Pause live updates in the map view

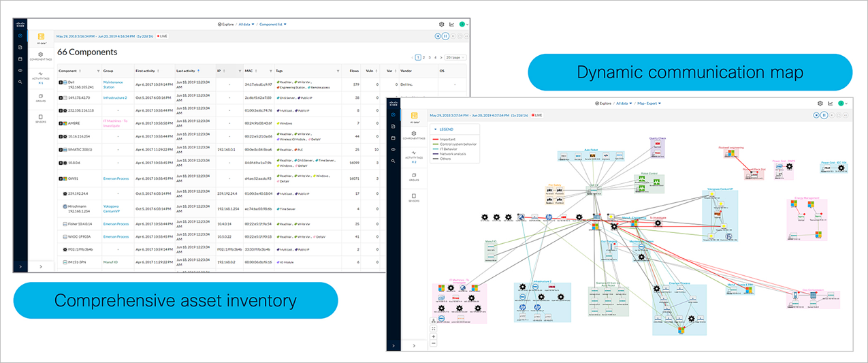[826, 115]
